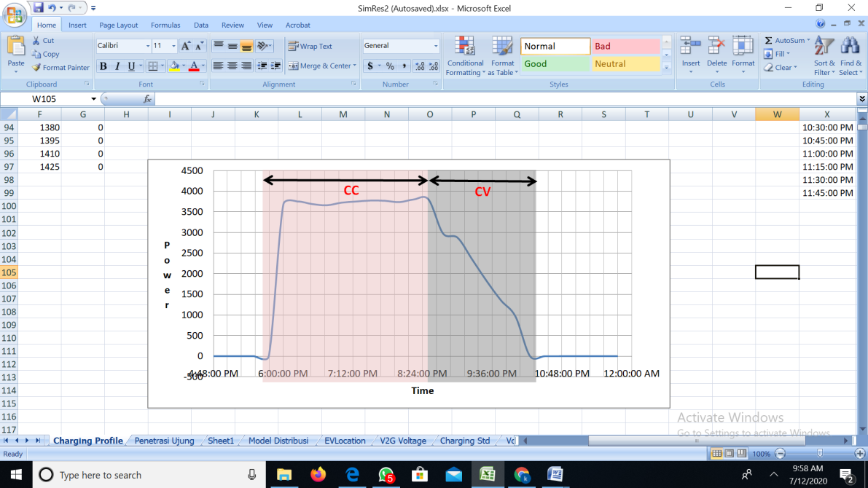The image size is (868, 488).
Task: Apply the Good cell style
Action: click(x=555, y=64)
